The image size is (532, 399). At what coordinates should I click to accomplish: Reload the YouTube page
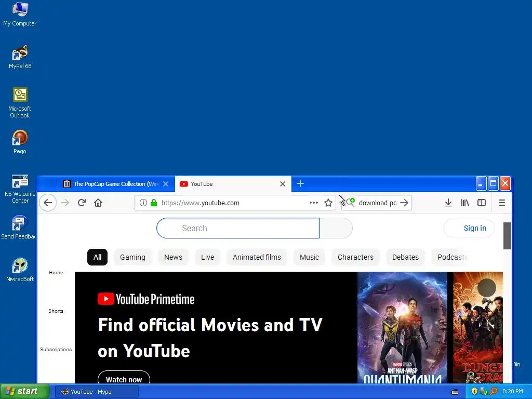tap(82, 203)
